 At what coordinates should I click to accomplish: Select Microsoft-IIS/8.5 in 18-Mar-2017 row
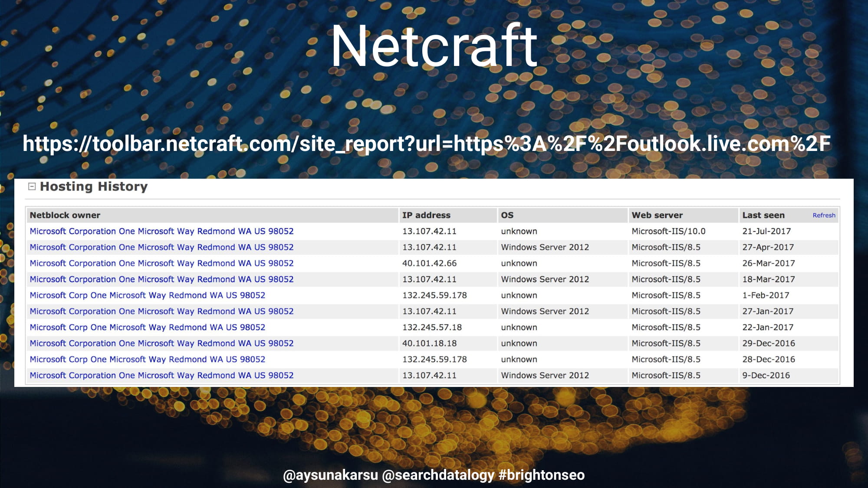coord(666,279)
